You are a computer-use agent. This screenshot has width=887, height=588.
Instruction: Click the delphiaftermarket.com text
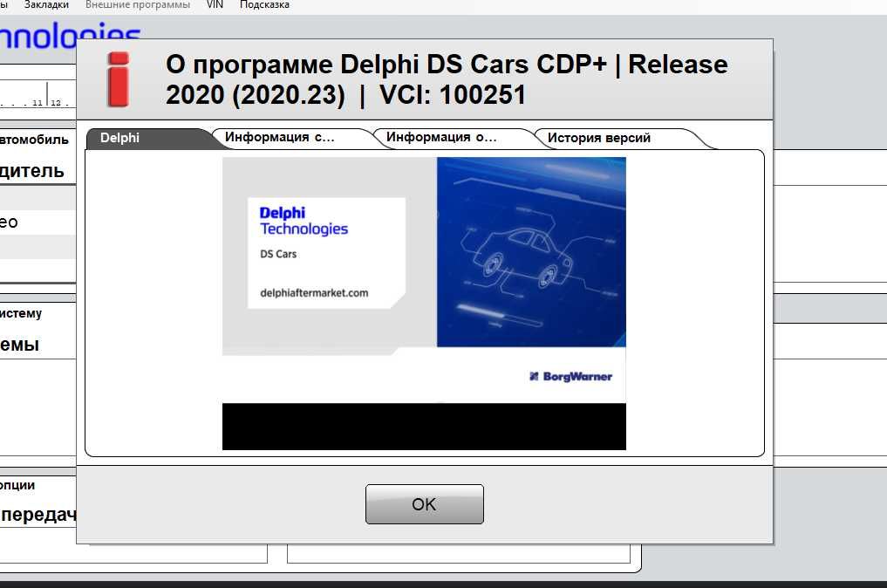point(314,292)
